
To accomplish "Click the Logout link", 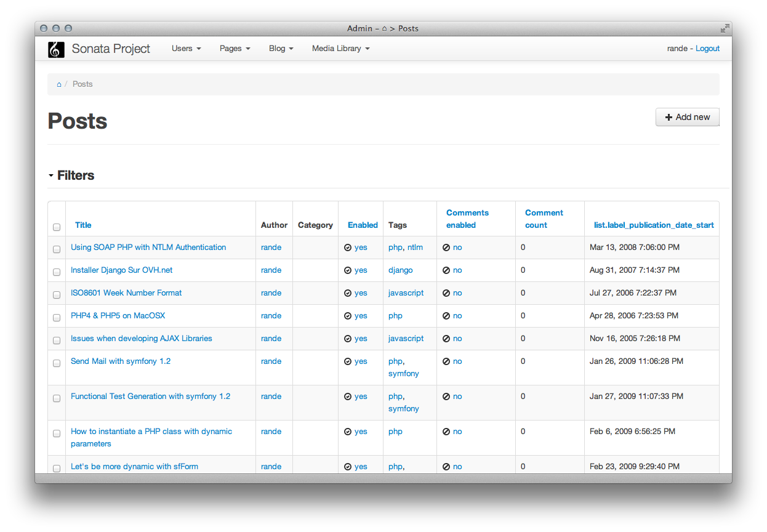I will click(707, 49).
